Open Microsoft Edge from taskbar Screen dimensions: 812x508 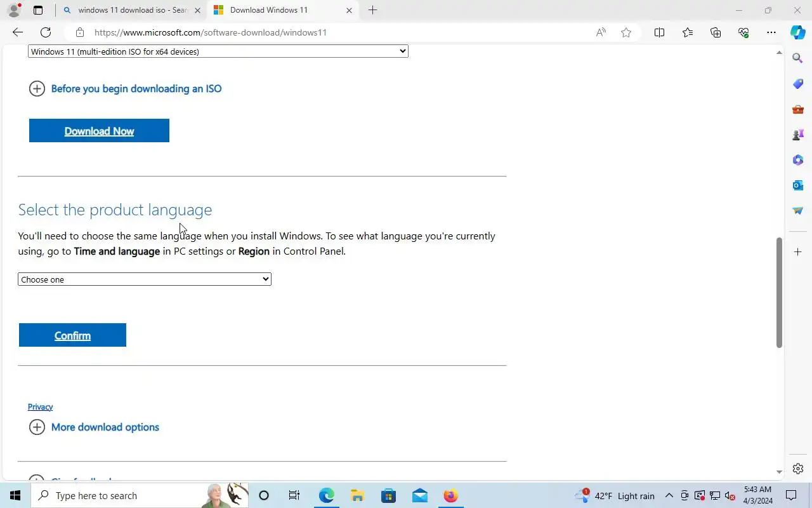[326, 495]
